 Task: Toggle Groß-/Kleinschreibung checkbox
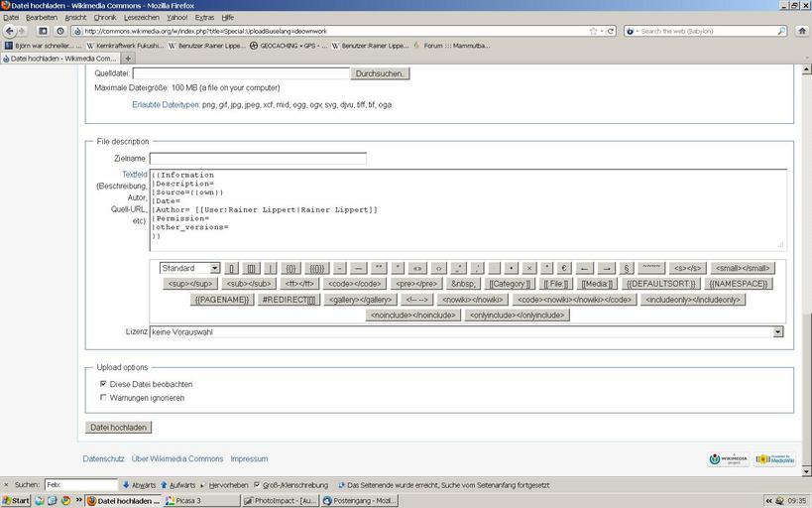pyautogui.click(x=257, y=485)
